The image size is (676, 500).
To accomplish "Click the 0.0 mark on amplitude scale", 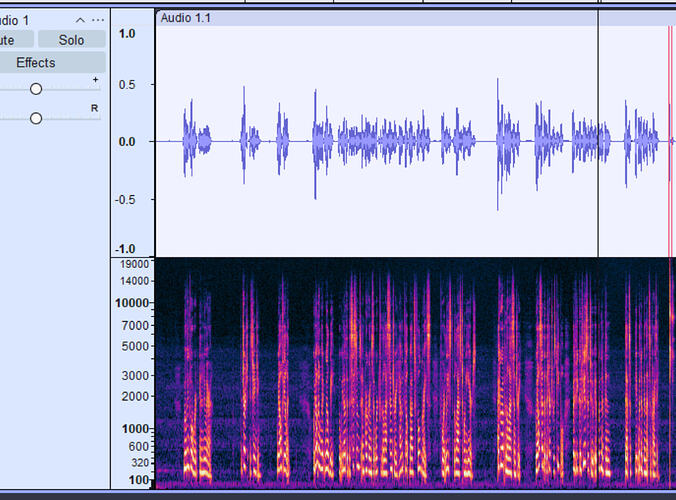I will [x=127, y=142].
